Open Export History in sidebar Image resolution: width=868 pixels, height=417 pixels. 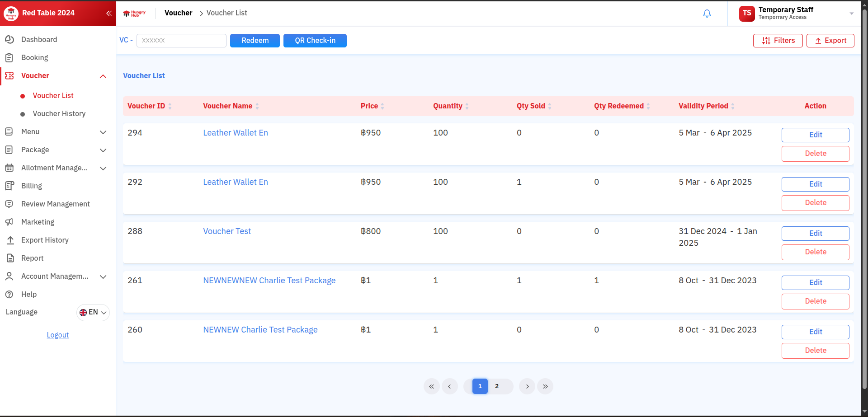pos(45,240)
